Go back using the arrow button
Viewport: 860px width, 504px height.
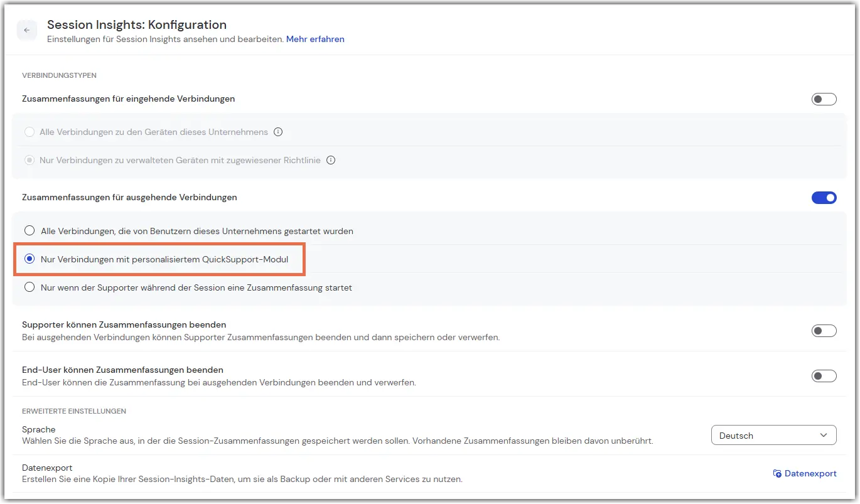pos(26,30)
